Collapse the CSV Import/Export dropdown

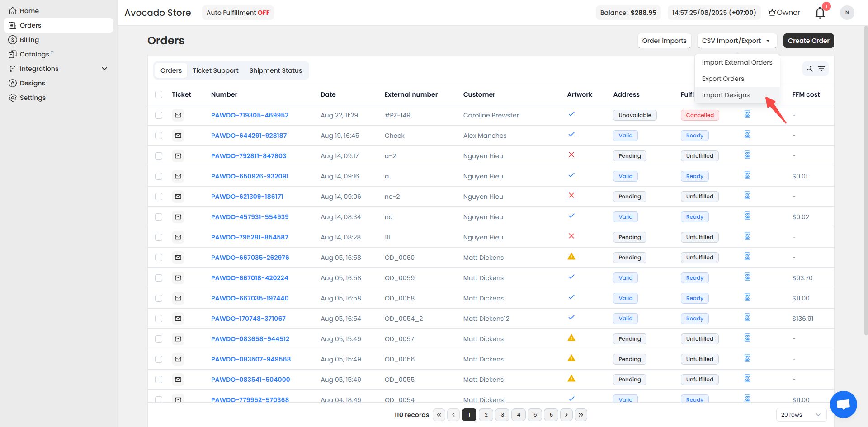pos(736,41)
